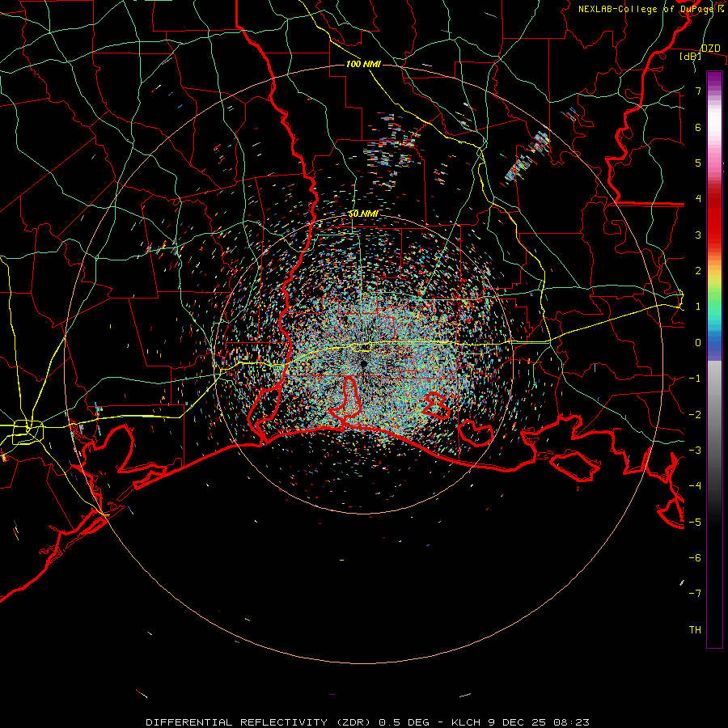Click the scale value -3 label
The width and height of the screenshot is (728, 728).
point(695,451)
